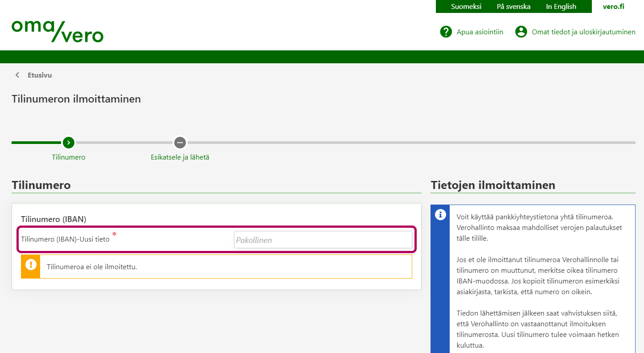Click the OmaVero logo
The image size is (644, 353).
click(57, 31)
